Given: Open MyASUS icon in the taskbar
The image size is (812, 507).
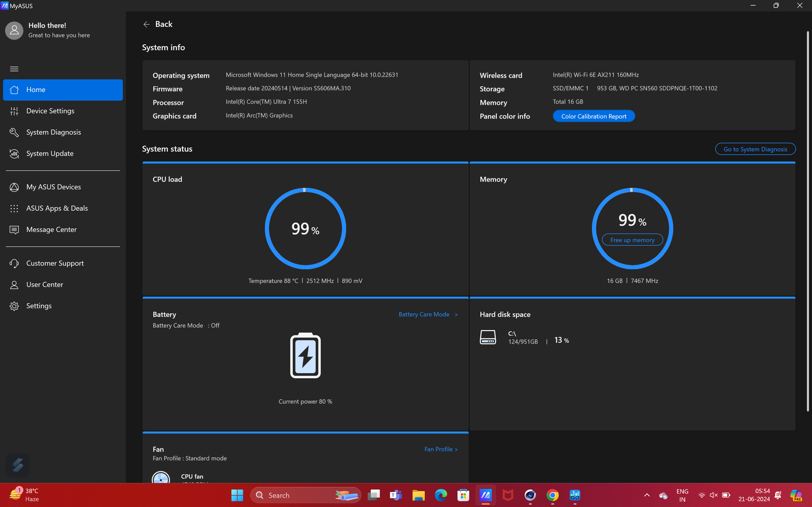Looking at the screenshot, I should (x=485, y=495).
